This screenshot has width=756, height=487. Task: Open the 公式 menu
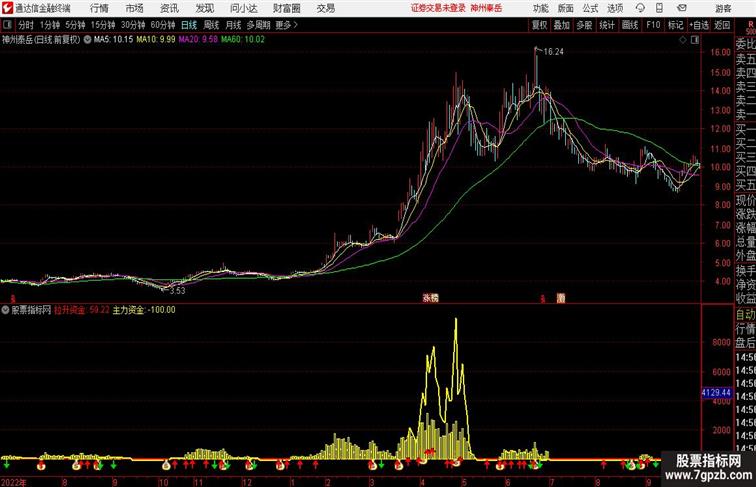pyautogui.click(x=590, y=8)
